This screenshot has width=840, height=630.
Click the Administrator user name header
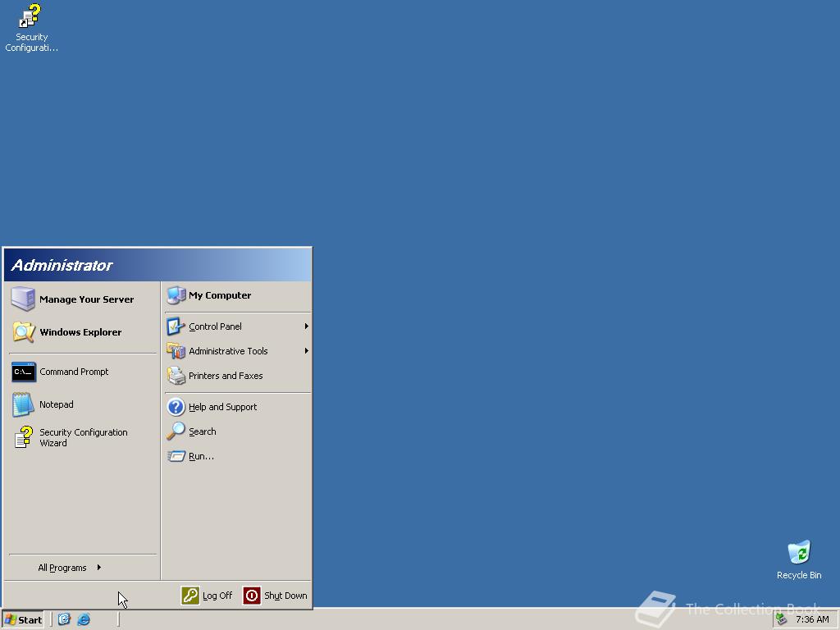point(62,265)
